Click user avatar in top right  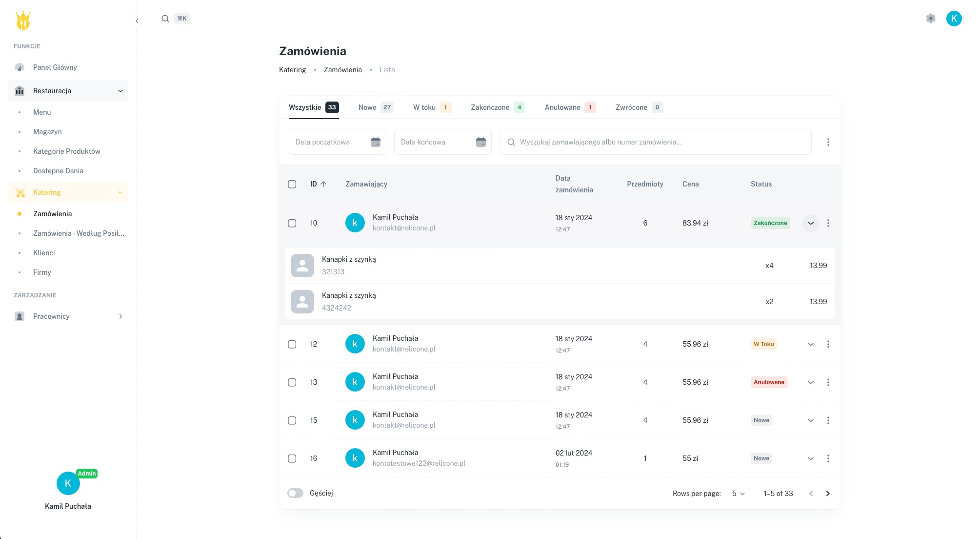tap(954, 19)
